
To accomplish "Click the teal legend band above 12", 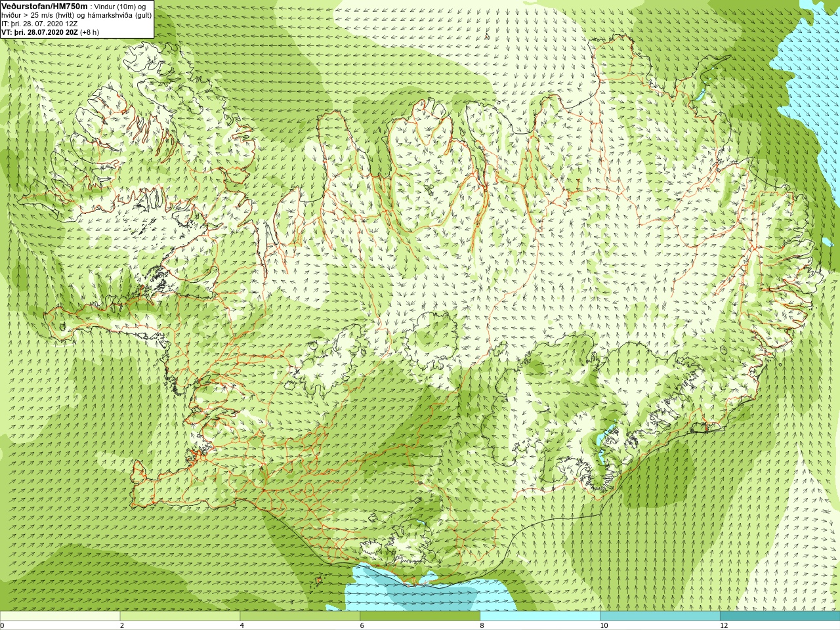I will (780, 616).
